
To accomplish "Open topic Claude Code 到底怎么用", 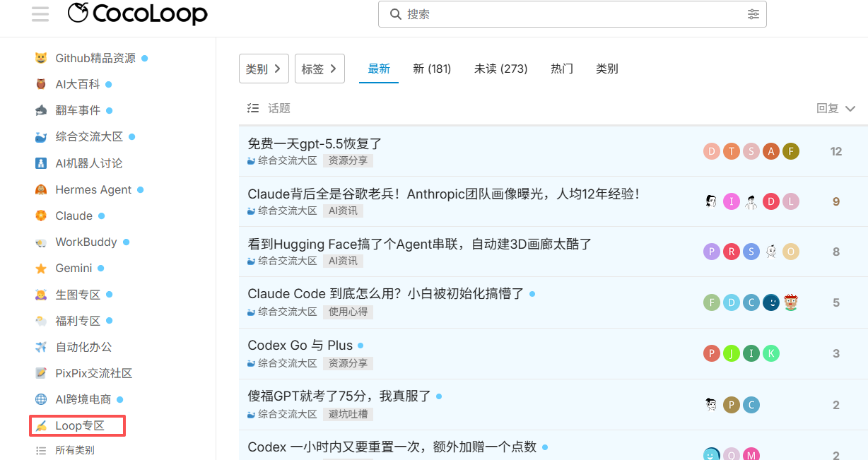I will coord(386,294).
